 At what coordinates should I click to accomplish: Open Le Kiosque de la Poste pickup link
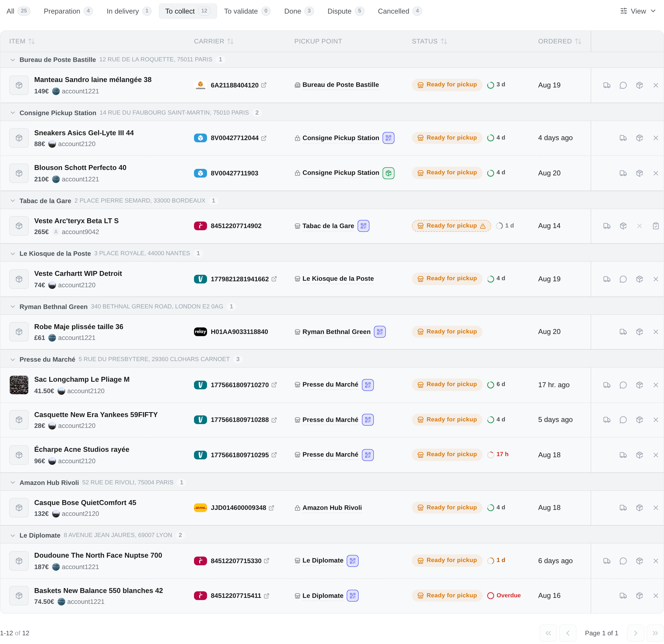(x=338, y=279)
